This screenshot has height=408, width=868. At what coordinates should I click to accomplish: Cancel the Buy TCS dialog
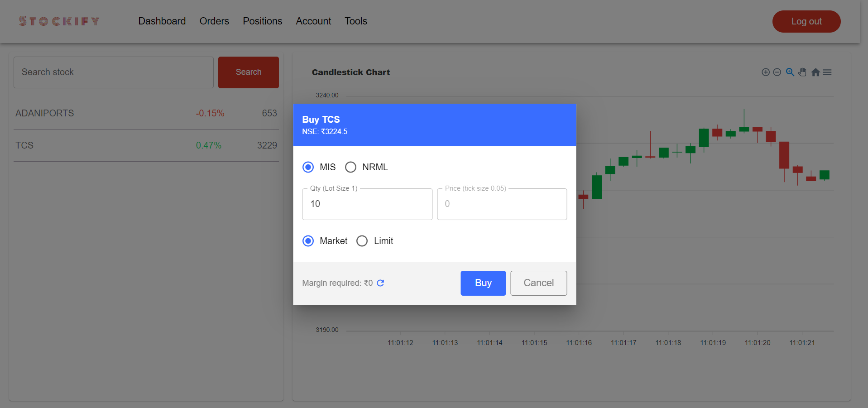[538, 283]
